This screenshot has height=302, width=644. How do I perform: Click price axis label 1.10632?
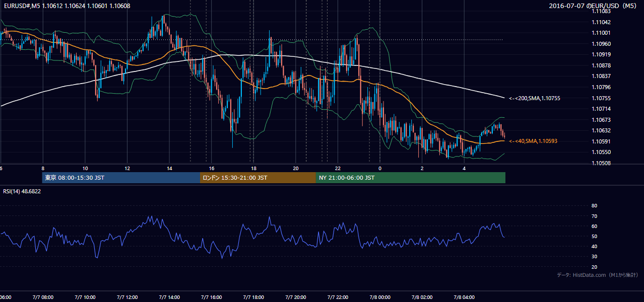[602, 130]
